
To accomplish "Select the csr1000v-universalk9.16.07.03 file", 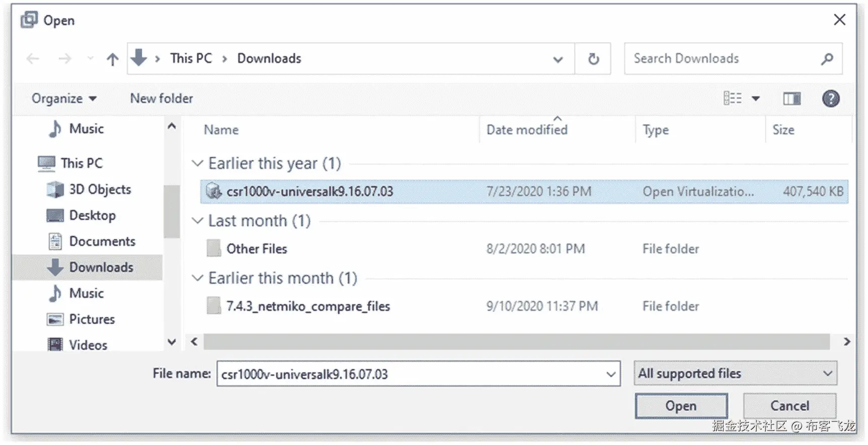I will (x=309, y=192).
